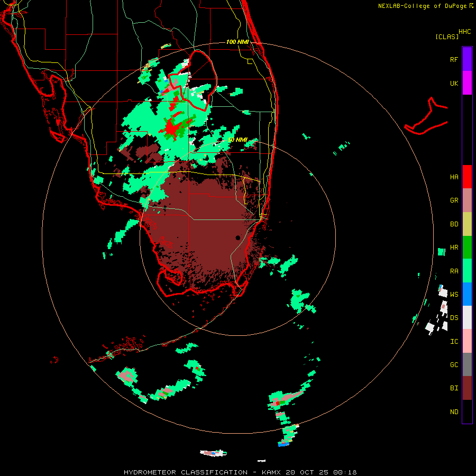Image resolution: width=476 pixels, height=476 pixels.
Task: Click the RF legend label
Action: pyautogui.click(x=454, y=59)
